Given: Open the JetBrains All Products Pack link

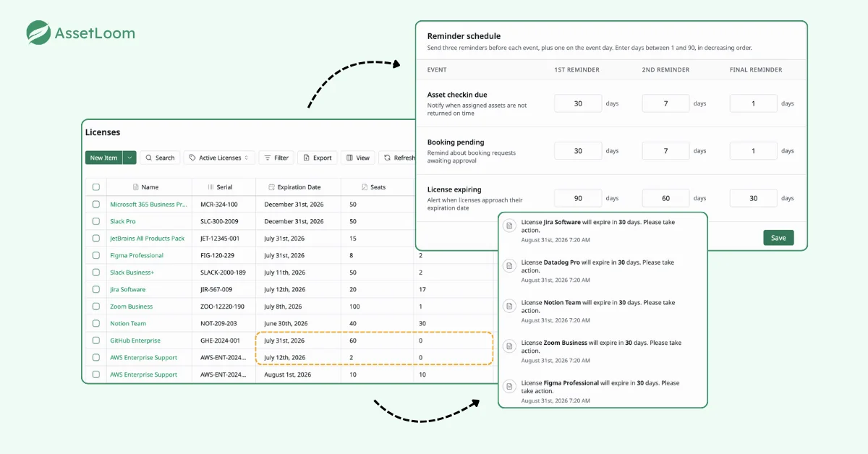Looking at the screenshot, I should pos(148,239).
